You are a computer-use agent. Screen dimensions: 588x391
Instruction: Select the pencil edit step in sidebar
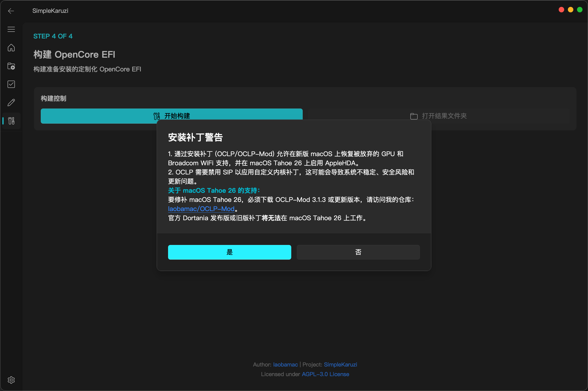pos(11,102)
